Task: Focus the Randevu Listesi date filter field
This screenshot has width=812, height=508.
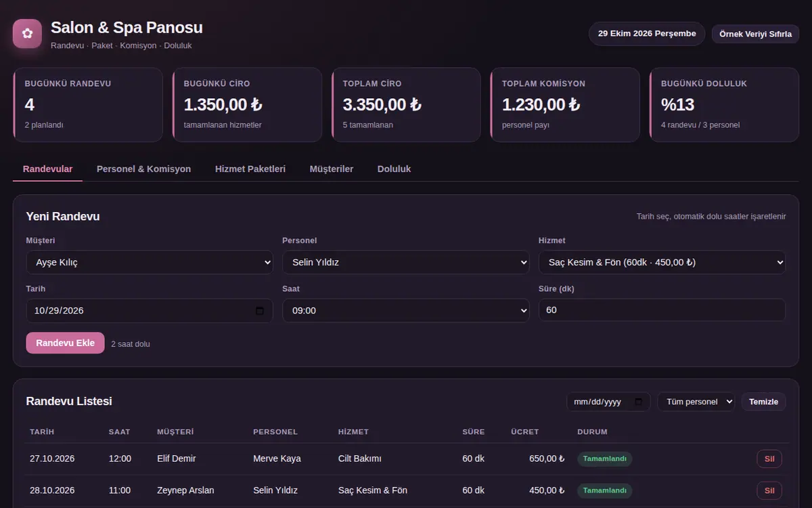Action: click(608, 402)
